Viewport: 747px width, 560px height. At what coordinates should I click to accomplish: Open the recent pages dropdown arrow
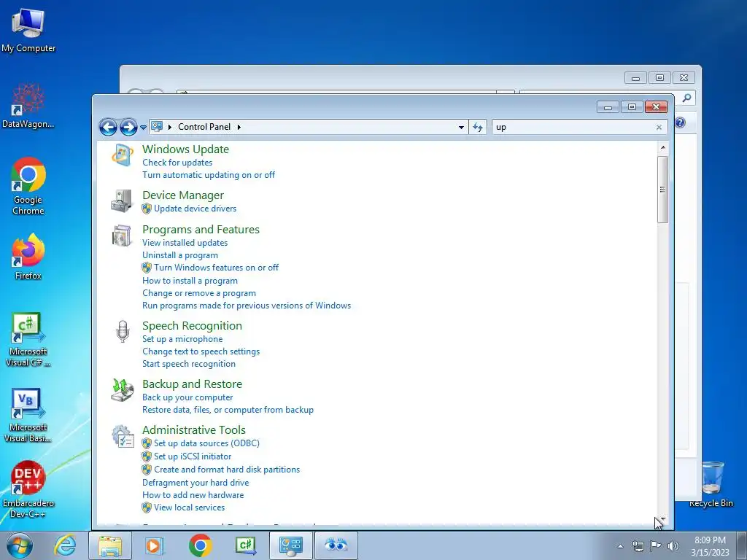143,128
